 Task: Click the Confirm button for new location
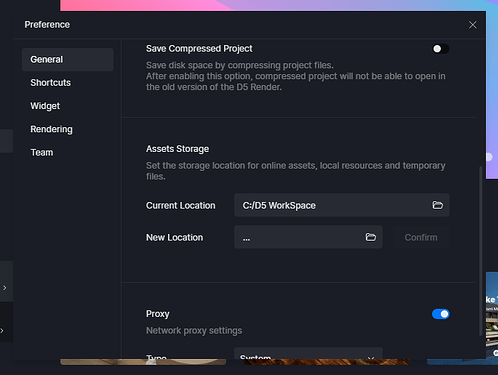421,237
